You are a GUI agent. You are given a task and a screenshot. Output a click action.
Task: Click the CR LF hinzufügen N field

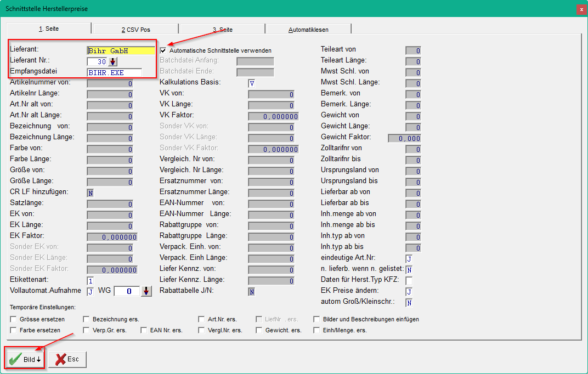point(91,193)
